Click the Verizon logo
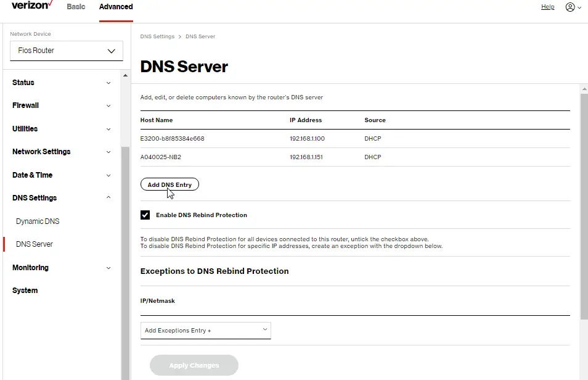The width and height of the screenshot is (588, 380). click(x=31, y=6)
